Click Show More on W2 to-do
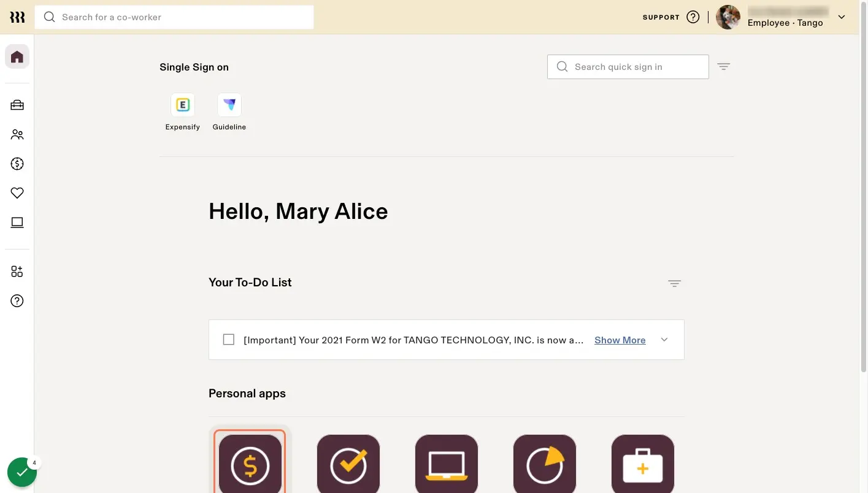Image resolution: width=868 pixels, height=493 pixels. pos(620,340)
